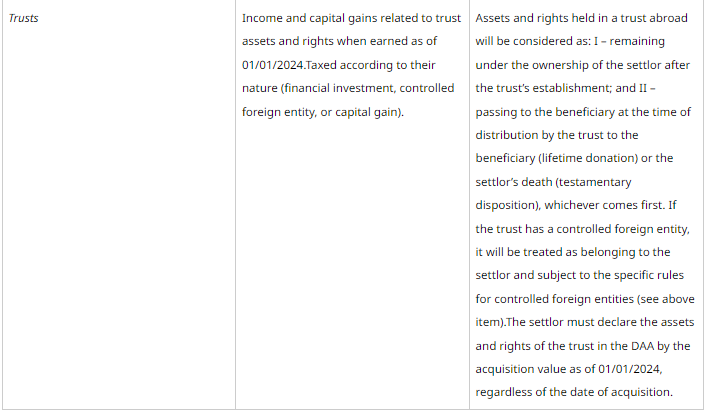Click the text "it will be treated as belonging to the"
Image resolution: width=707 pixels, height=416 pixels.
tap(573, 252)
